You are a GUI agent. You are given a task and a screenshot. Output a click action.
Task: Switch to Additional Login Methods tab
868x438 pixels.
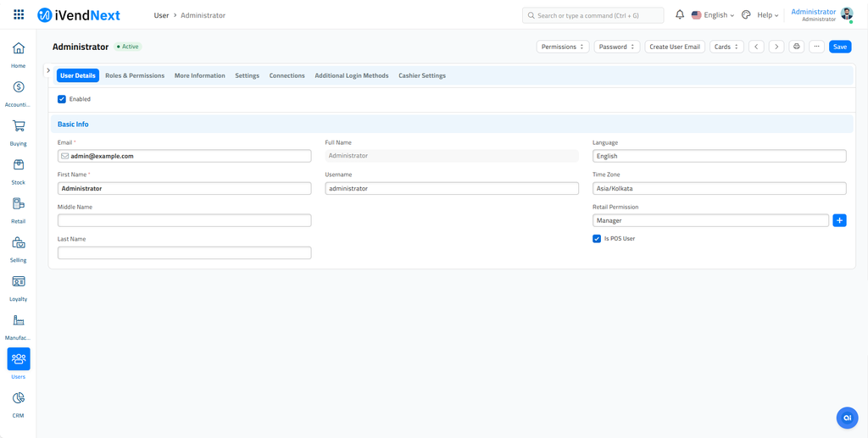point(352,75)
